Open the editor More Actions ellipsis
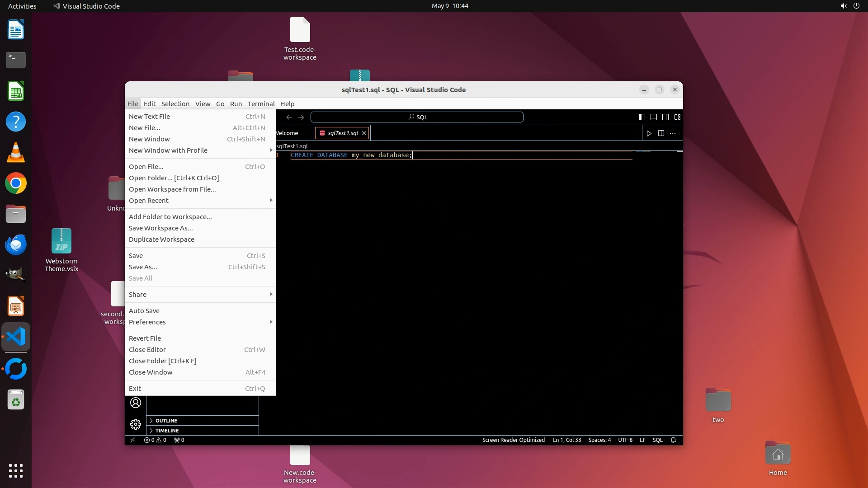 point(673,133)
